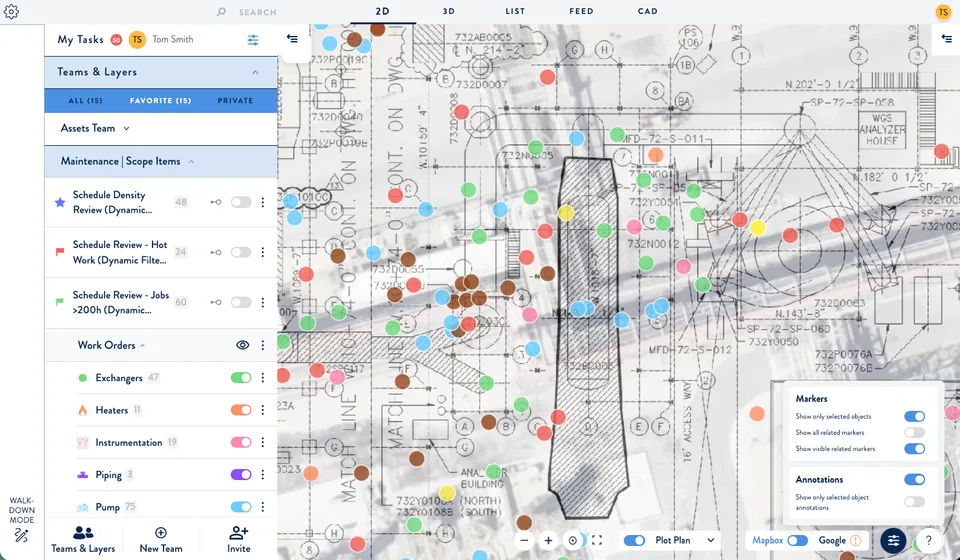This screenshot has width=960, height=560.
Task: Open the help question mark icon
Action: pos(928,540)
